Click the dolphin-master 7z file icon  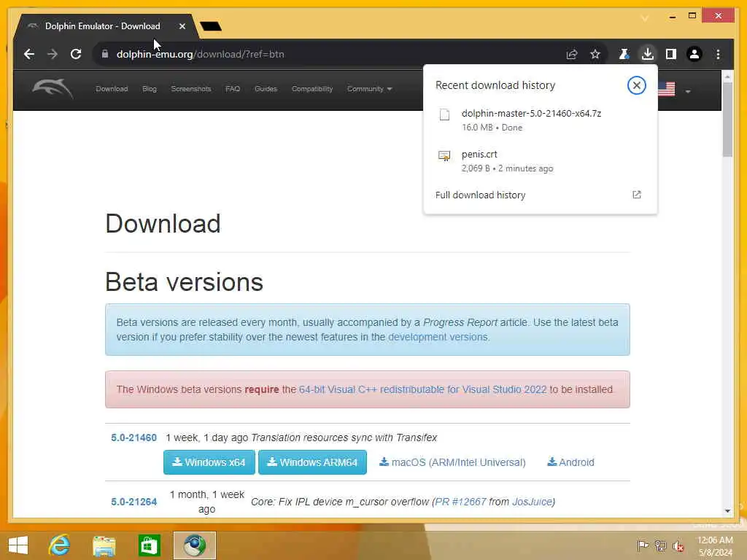point(444,114)
